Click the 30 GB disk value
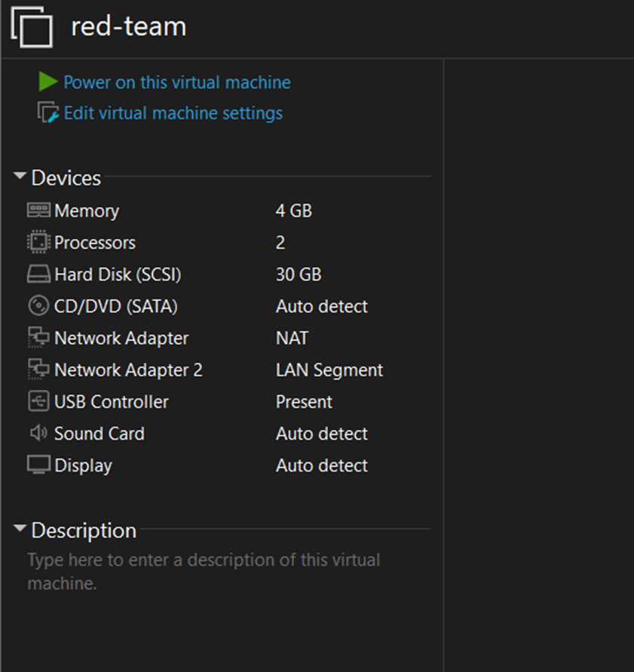This screenshot has height=672, width=634. 299,275
